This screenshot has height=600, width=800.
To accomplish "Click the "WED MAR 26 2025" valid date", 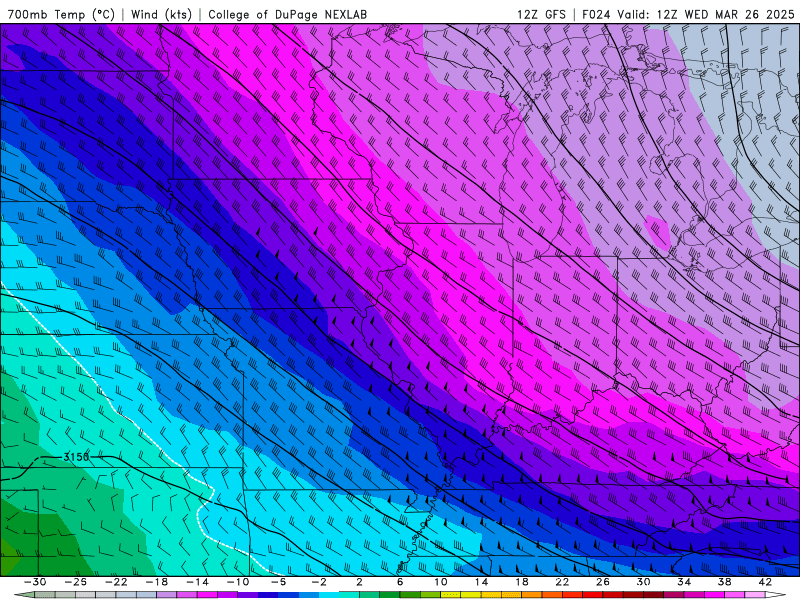I will [739, 14].
